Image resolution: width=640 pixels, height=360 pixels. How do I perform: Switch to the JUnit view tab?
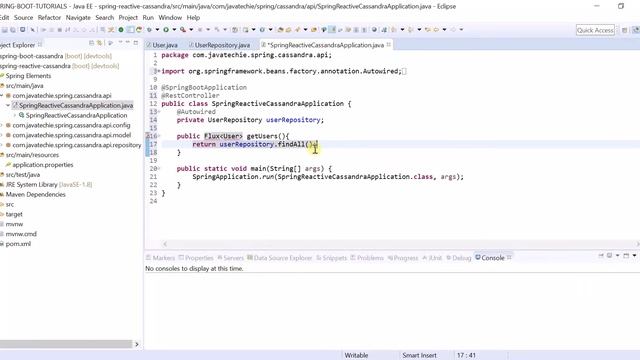(432, 258)
